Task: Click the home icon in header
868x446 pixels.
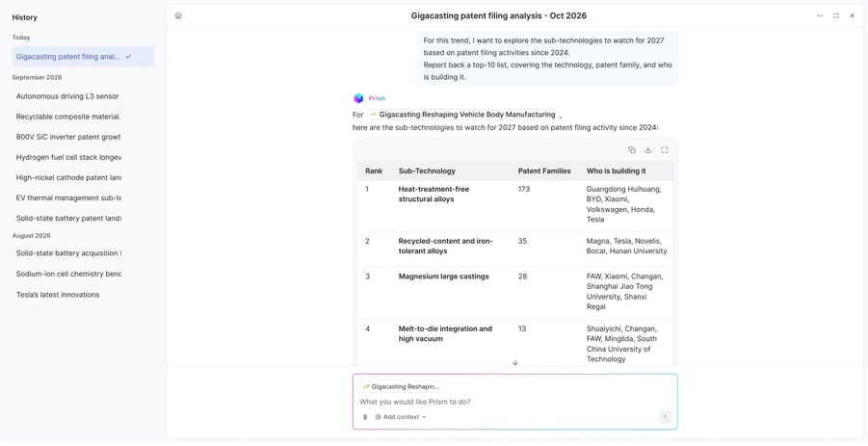Action: [178, 15]
